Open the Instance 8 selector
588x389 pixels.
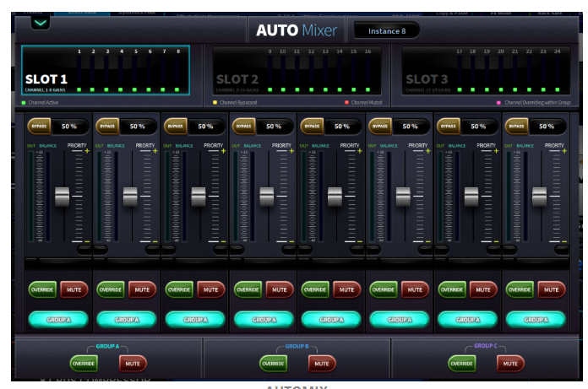[x=387, y=31]
